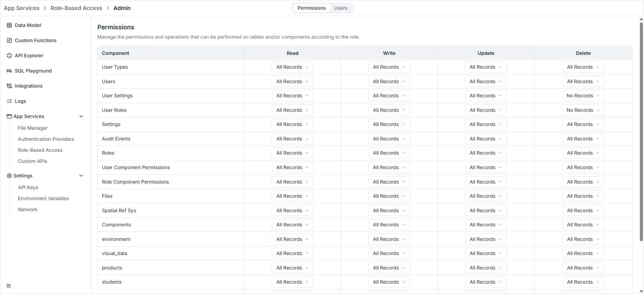Screen dimensions: 644x294
Task: Click the SQL Playground icon
Action: click(x=9, y=71)
